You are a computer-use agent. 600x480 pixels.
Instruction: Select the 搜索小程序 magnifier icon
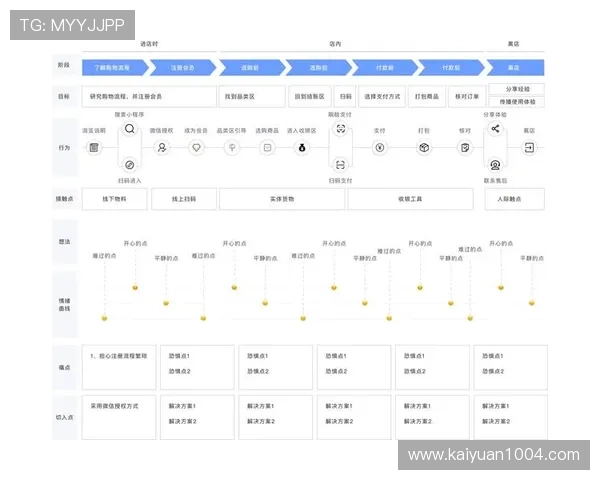pyautogui.click(x=129, y=129)
